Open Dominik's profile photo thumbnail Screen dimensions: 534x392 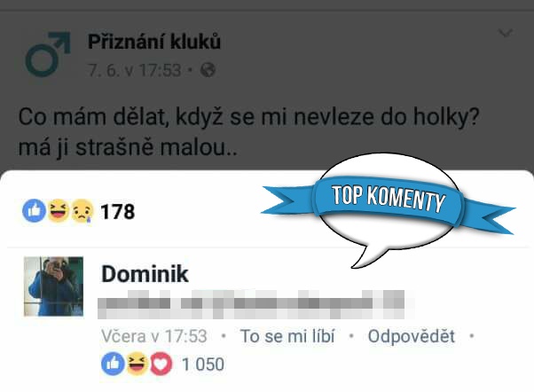[53, 286]
